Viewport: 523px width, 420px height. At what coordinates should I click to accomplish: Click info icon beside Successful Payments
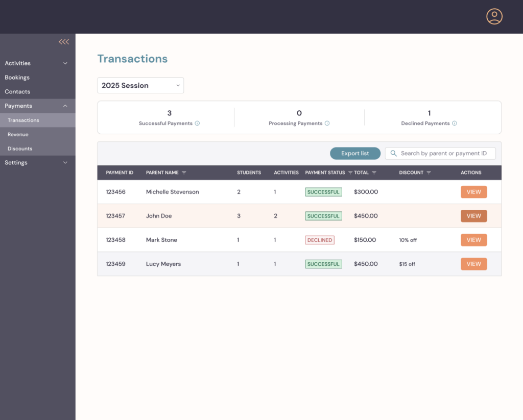pos(197,123)
